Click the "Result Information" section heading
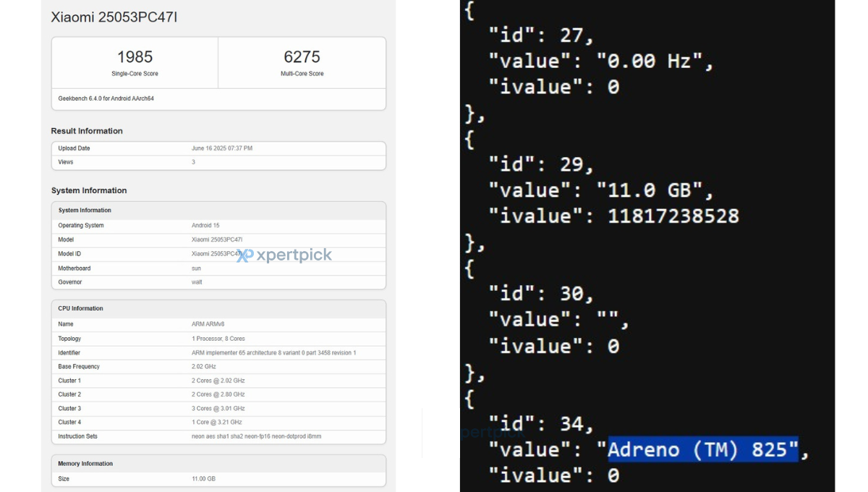The width and height of the screenshot is (868, 492). coord(87,131)
